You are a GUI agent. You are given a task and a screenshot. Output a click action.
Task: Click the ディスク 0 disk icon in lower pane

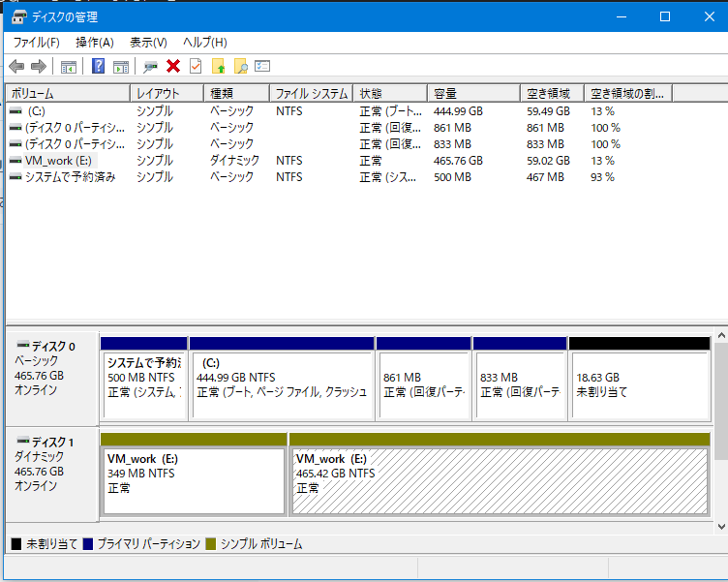pyautogui.click(x=23, y=345)
